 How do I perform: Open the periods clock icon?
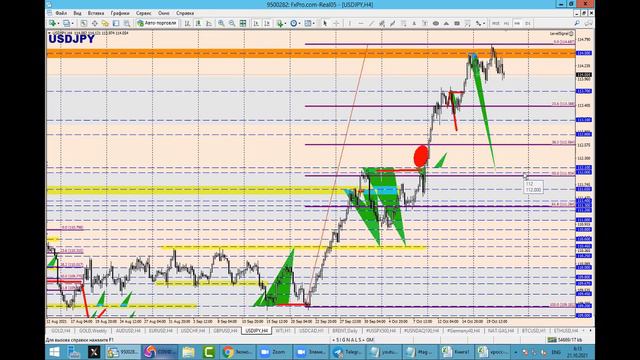(293, 23)
